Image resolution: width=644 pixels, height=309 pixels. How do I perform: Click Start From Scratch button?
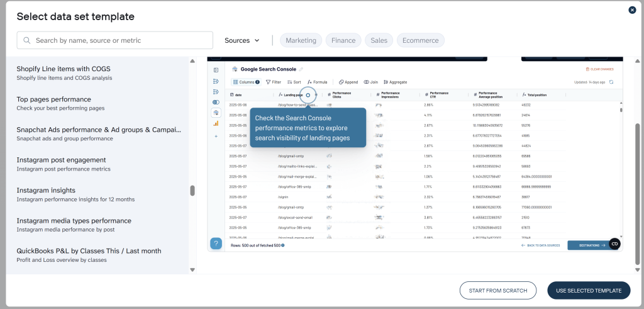[x=498, y=290]
